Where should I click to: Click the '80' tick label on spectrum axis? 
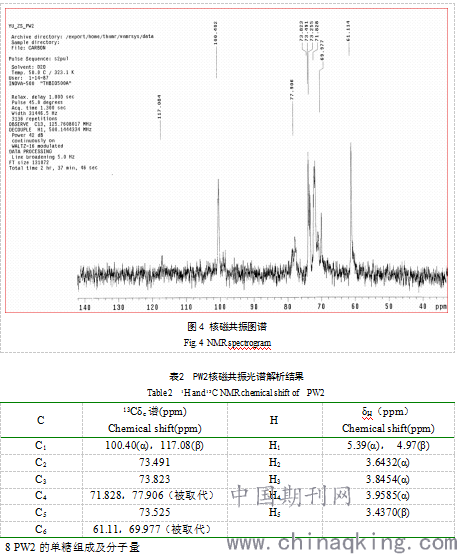pyautogui.click(x=287, y=307)
